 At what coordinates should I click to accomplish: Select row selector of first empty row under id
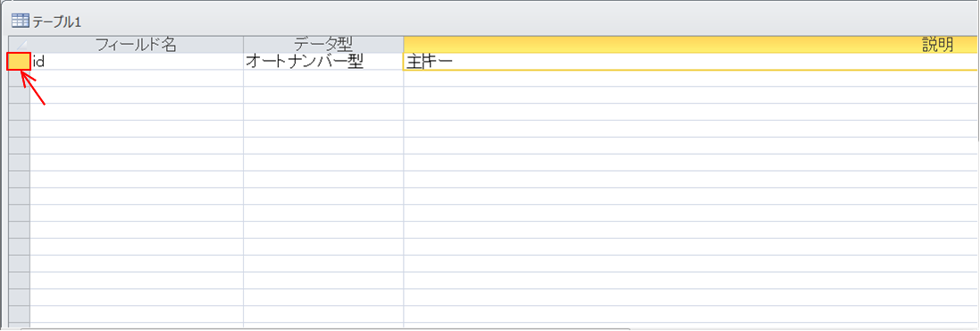[x=19, y=78]
